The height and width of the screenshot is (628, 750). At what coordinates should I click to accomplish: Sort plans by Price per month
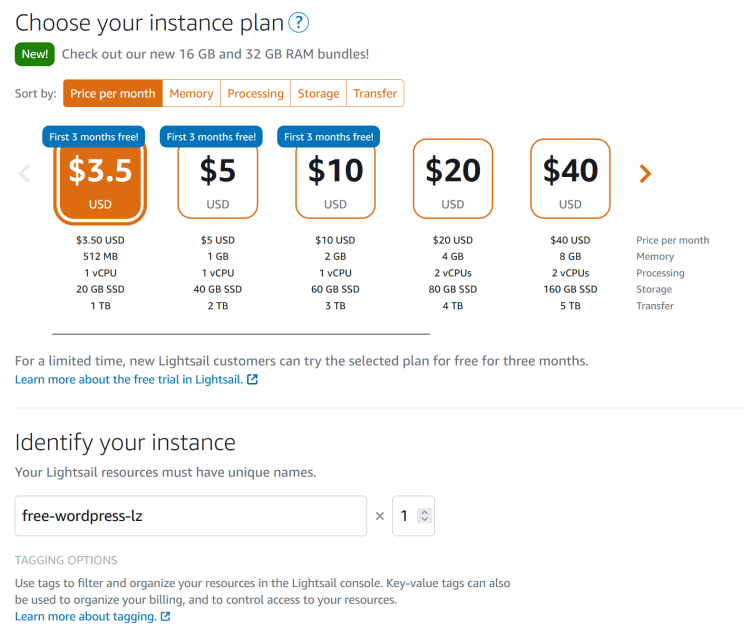(x=113, y=94)
